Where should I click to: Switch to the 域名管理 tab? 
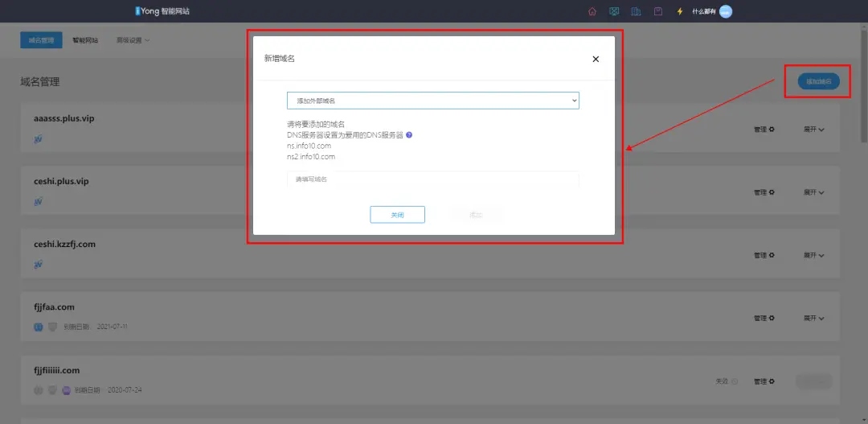click(40, 39)
